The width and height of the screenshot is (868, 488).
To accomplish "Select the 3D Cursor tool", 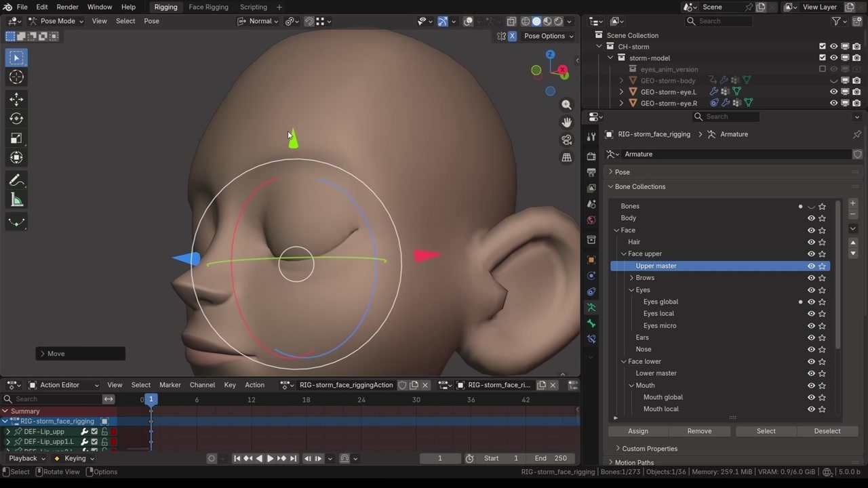I will tap(16, 77).
